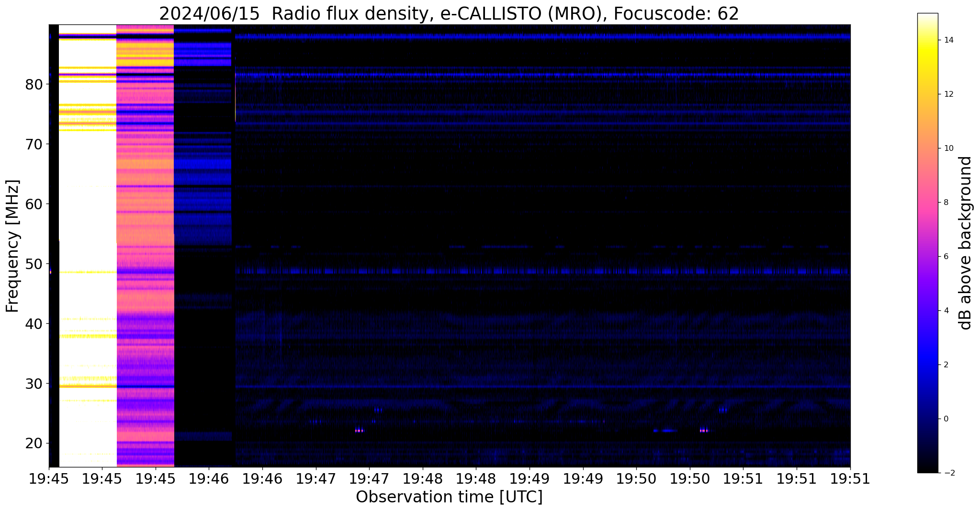The image size is (980, 511).
Task: Click the colorbar tick labeled 8
Action: (x=946, y=203)
